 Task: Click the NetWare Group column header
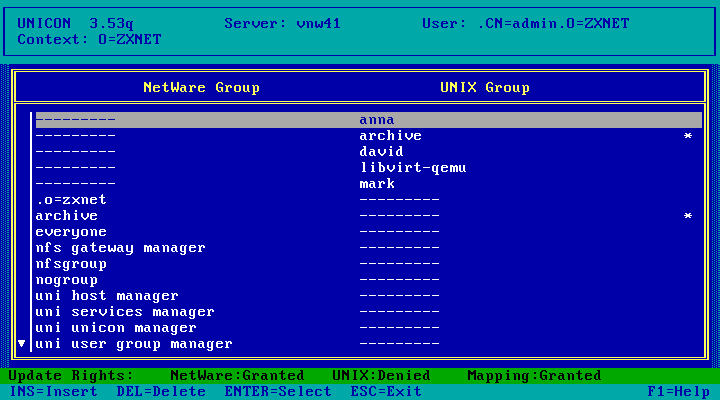(201, 88)
